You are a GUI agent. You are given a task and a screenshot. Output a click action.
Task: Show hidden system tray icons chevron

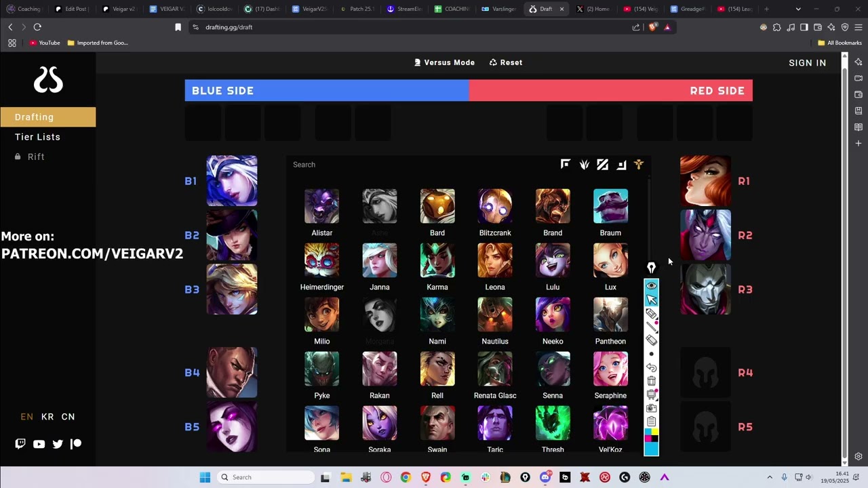click(770, 477)
